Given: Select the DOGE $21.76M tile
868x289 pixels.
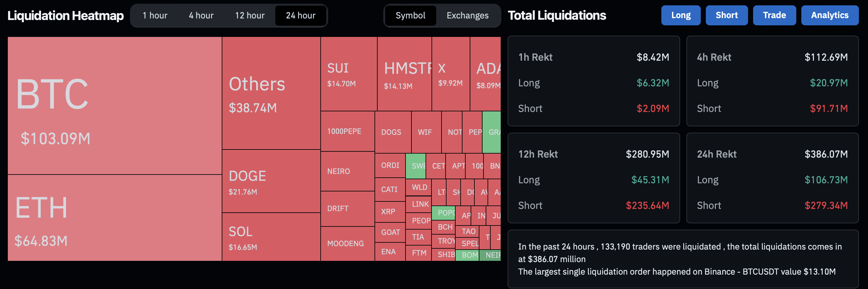Looking at the screenshot, I should coord(271,181).
